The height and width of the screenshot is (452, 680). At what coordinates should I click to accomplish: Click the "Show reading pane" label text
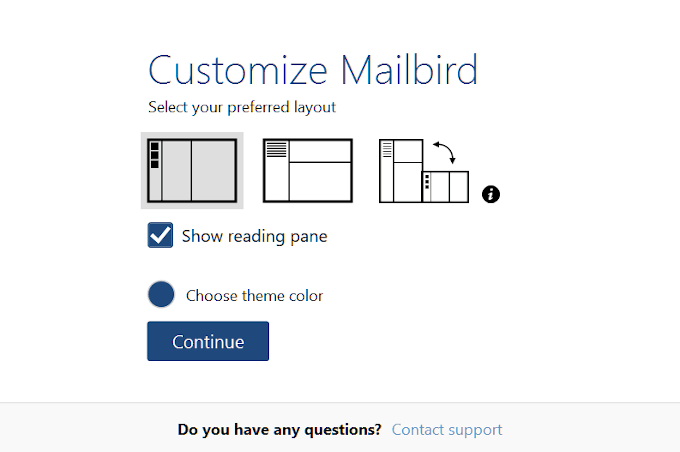tap(254, 237)
